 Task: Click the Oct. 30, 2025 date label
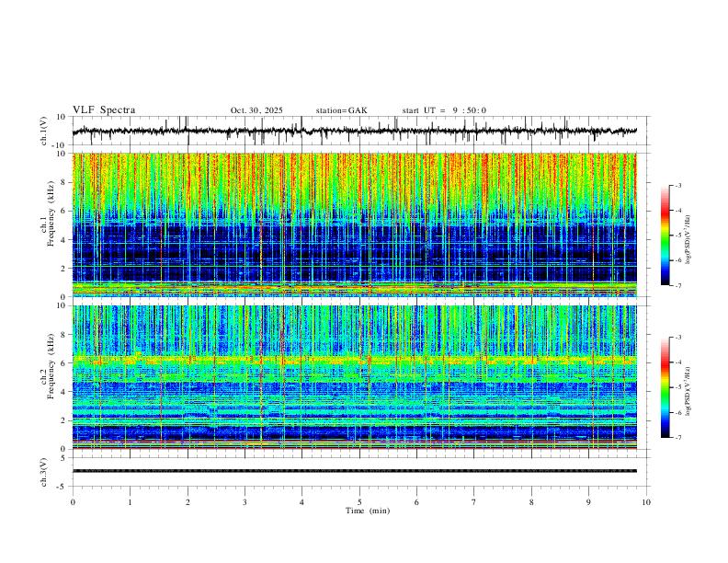(256, 110)
